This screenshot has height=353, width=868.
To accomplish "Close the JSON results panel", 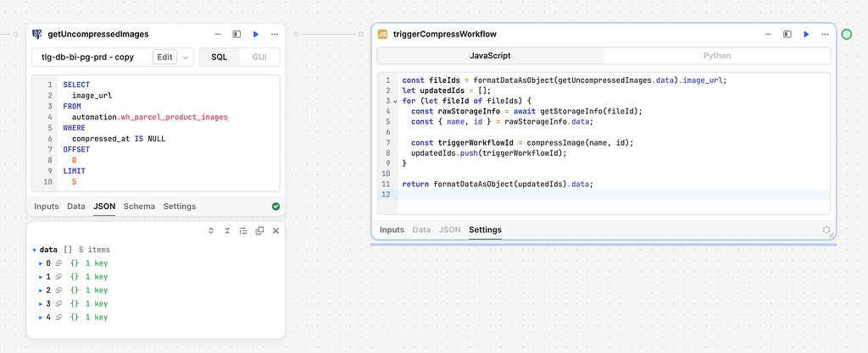I will (275, 230).
